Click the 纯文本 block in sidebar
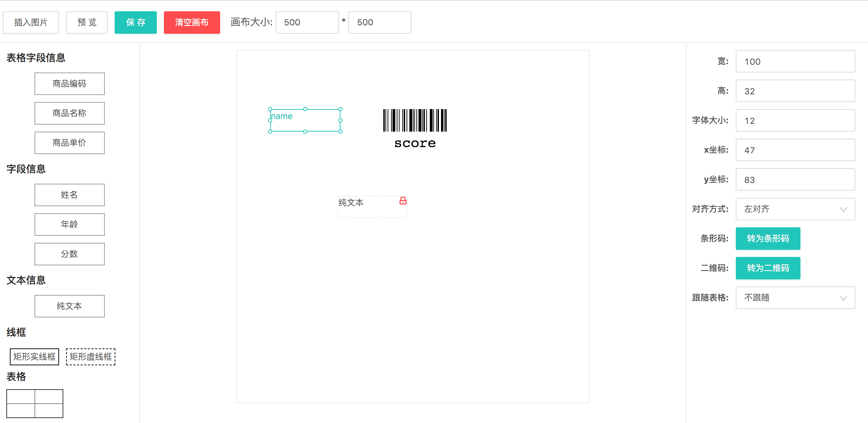This screenshot has height=423, width=868. pos(70,306)
